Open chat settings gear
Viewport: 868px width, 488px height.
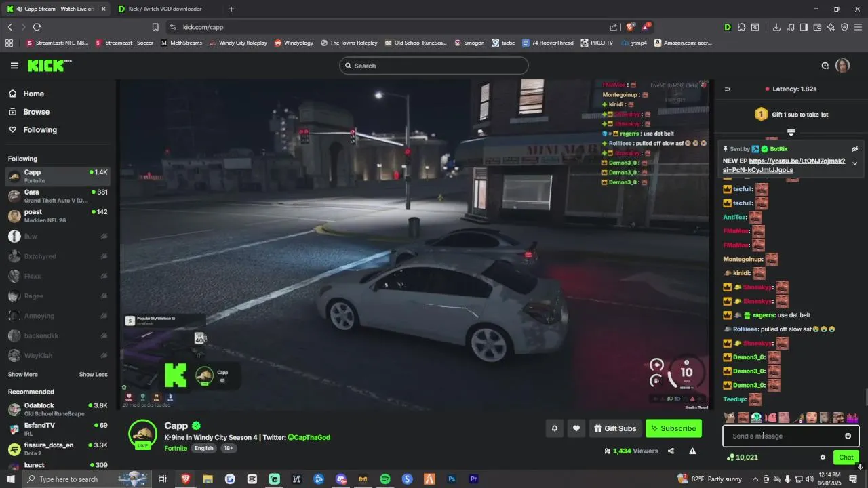pos(823,457)
